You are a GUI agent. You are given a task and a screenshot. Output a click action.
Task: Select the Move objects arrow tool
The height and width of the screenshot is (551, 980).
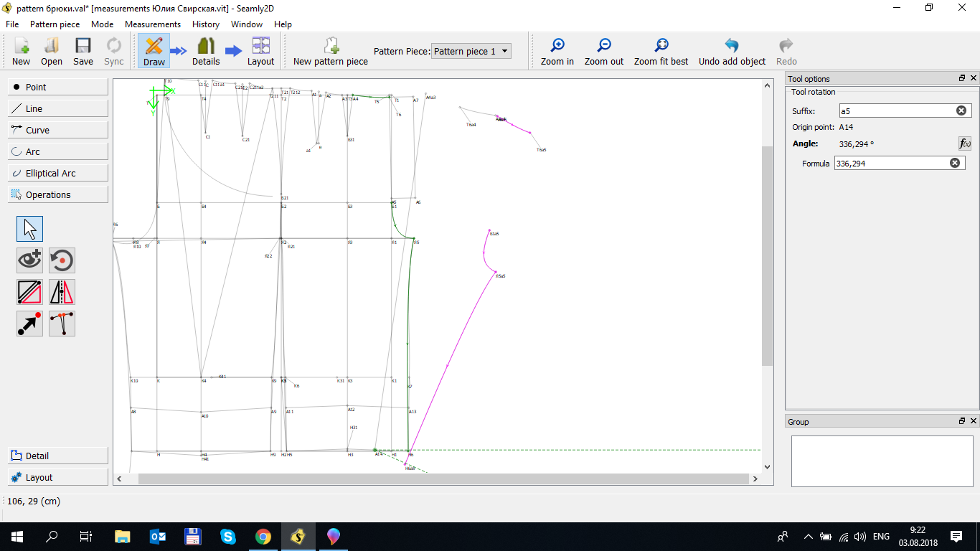[x=29, y=324]
